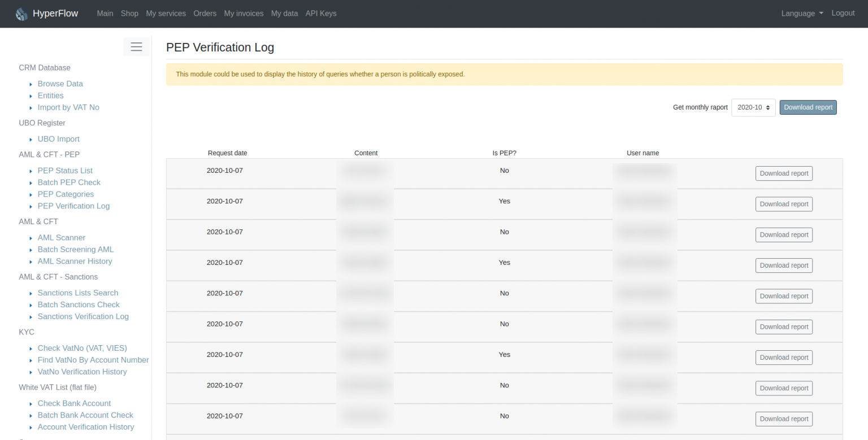The image size is (868, 440).
Task: Open the UBO Import page
Action: (58, 138)
